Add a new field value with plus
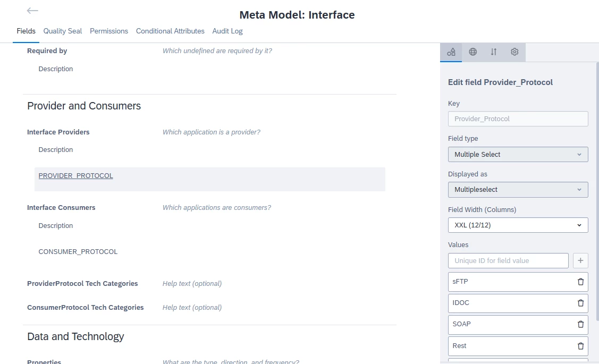The image size is (599, 364). coord(580,260)
